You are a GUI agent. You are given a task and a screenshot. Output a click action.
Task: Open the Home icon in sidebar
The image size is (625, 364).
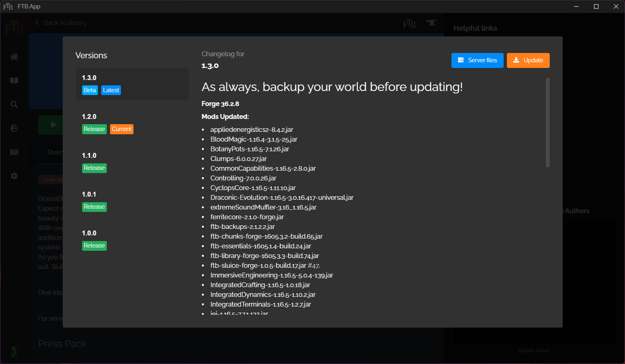tap(14, 57)
